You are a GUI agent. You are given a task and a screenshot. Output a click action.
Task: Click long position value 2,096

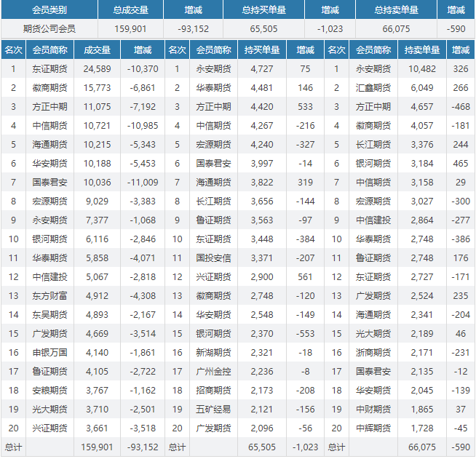[x=262, y=428]
